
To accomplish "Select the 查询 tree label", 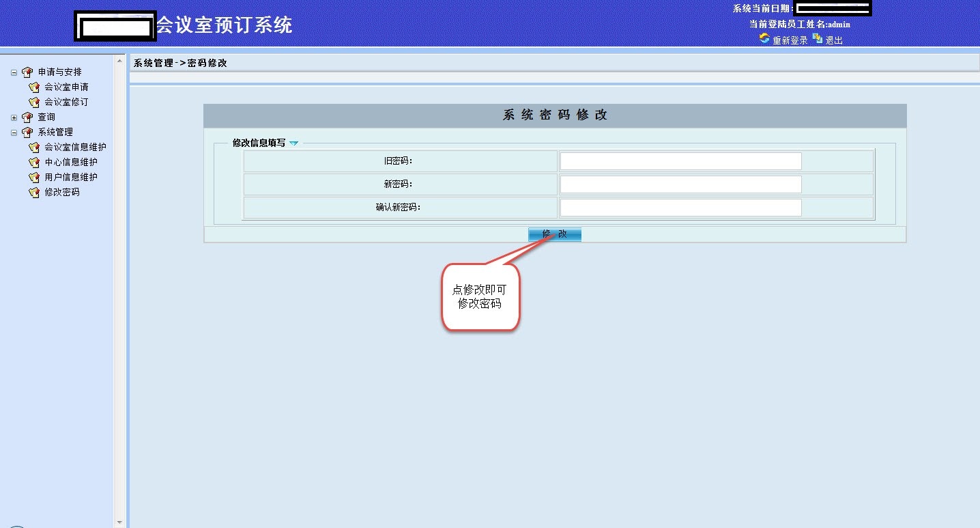I will 46,117.
